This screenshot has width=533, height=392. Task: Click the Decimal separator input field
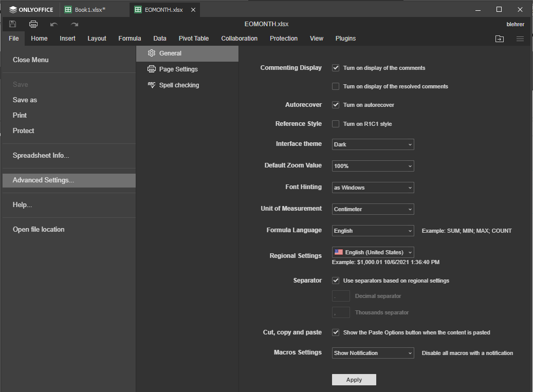click(x=341, y=296)
